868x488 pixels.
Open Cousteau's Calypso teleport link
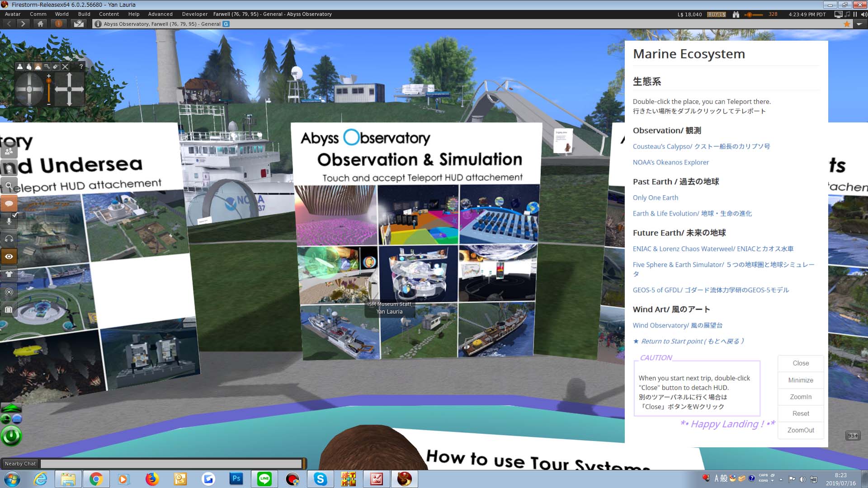(701, 146)
